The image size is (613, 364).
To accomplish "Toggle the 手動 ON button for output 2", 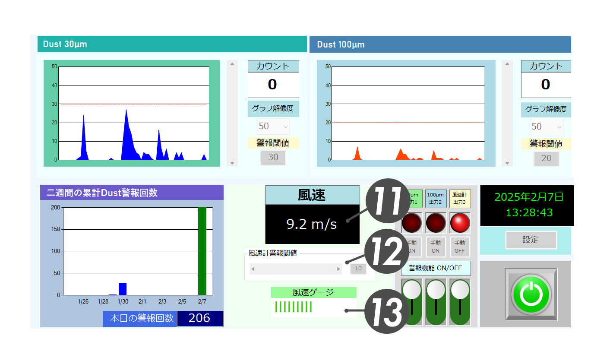I will click(436, 247).
